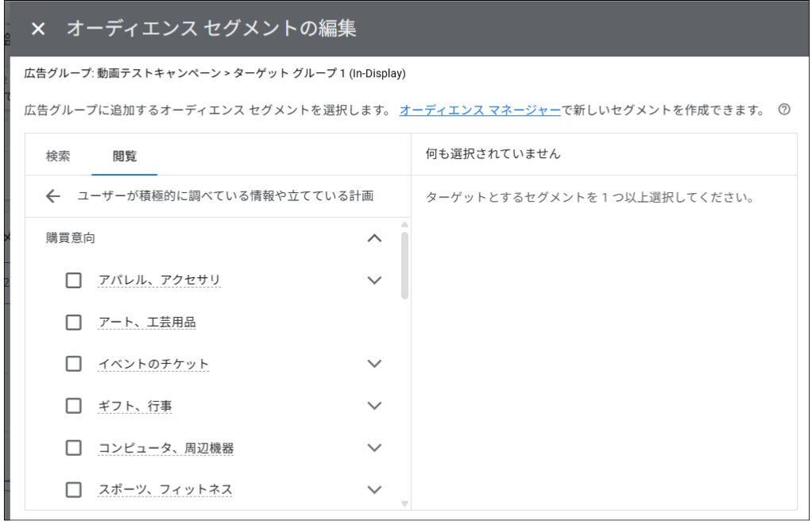Click the 購買意向 heading text

point(71,238)
